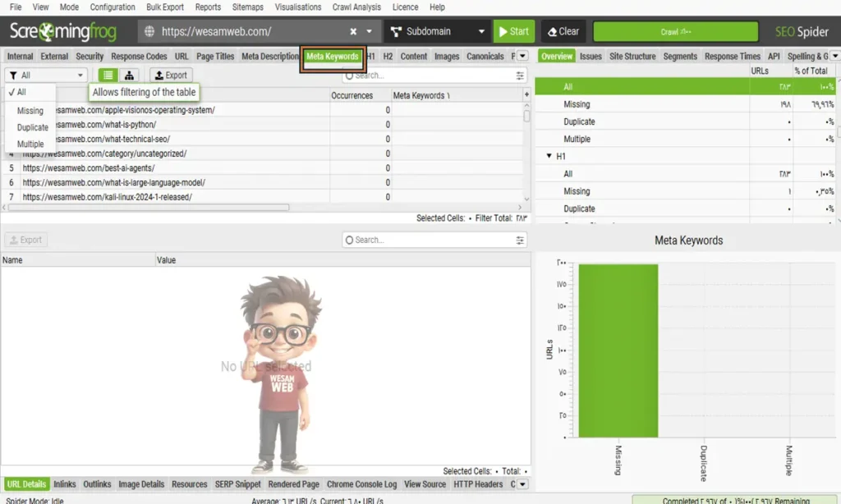This screenshot has height=504, width=841.
Task: Switch to the Page Titles tab
Action: [x=215, y=57]
